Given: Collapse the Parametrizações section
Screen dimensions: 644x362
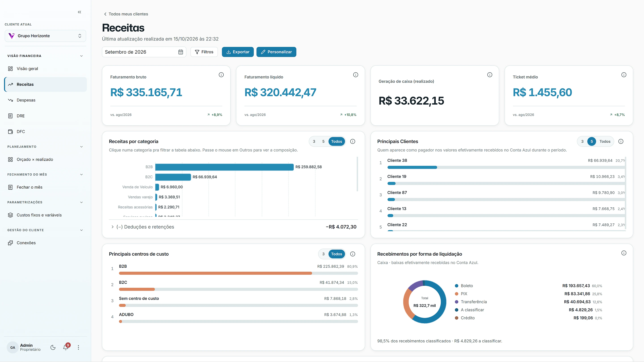Looking at the screenshot, I should click(x=81, y=202).
